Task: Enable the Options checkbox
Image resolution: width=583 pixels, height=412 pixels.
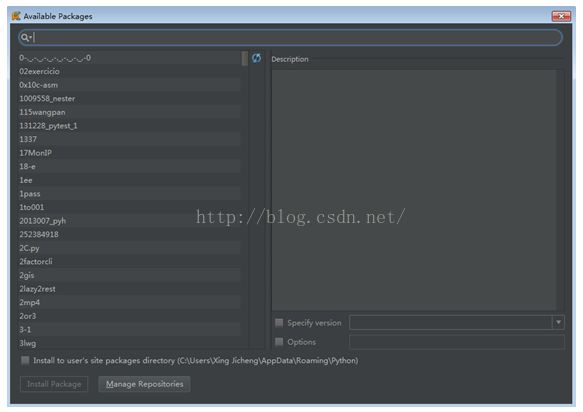Action: [x=279, y=342]
